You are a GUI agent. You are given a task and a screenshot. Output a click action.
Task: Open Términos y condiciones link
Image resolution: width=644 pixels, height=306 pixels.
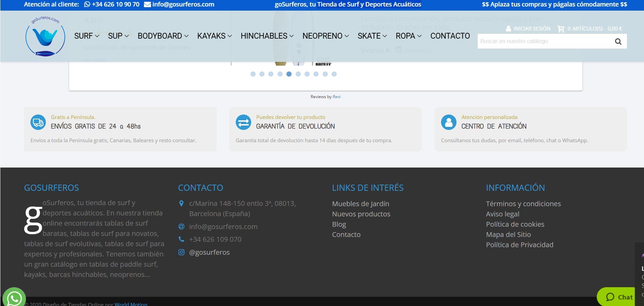pos(523,204)
